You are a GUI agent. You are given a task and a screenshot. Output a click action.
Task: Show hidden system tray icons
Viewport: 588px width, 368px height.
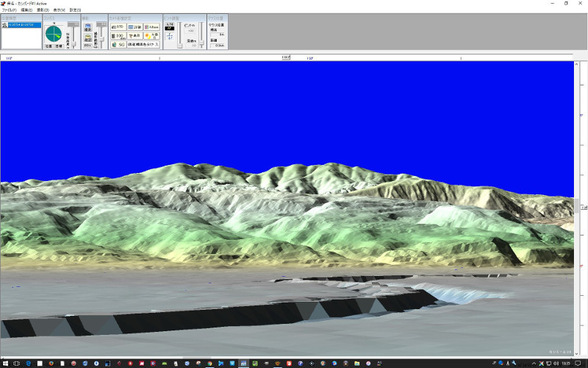pyautogui.click(x=534, y=364)
